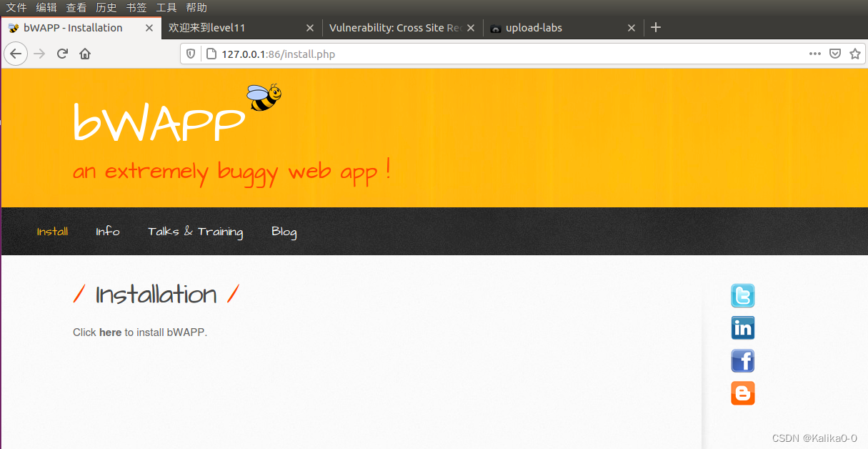
Task: Click the Pocket save icon
Action: tap(835, 53)
